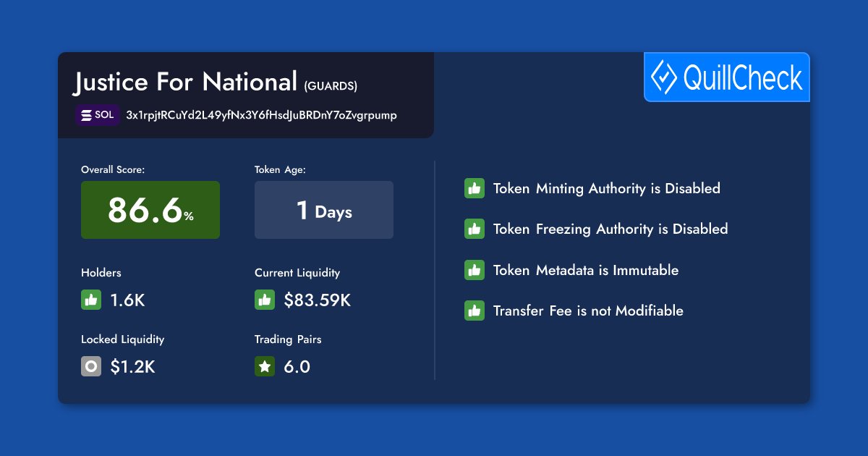The height and width of the screenshot is (456, 868).
Task: Select the star icon next to Trading Pairs
Action: 265,366
